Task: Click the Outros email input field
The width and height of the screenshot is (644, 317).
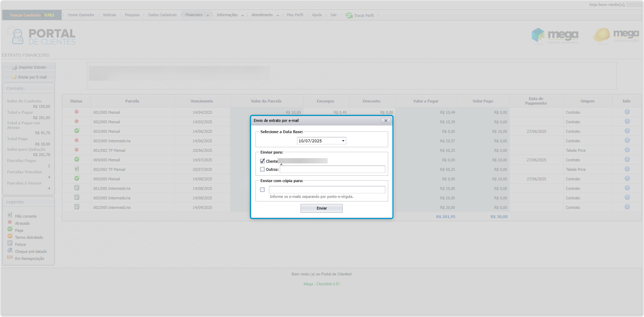Action: (333, 169)
